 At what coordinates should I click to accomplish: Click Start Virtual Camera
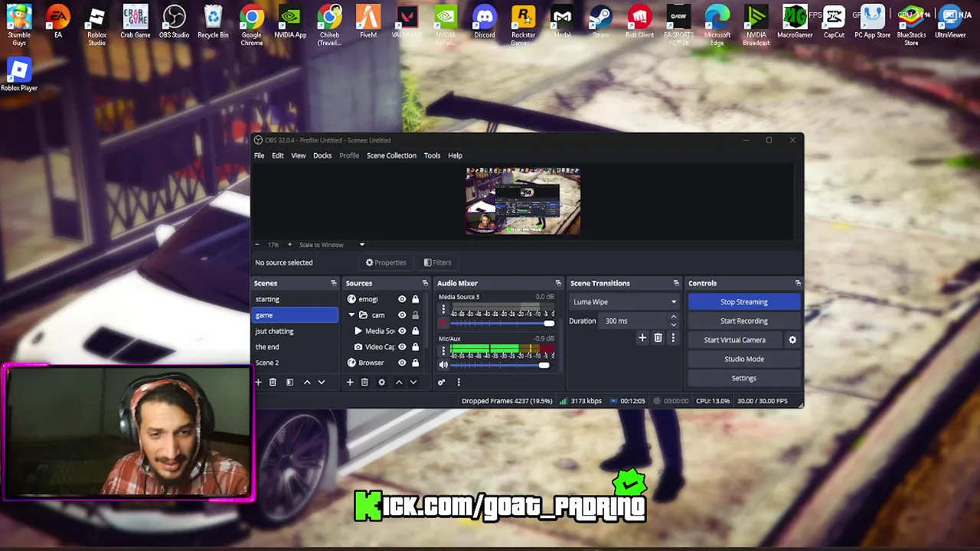coord(735,340)
